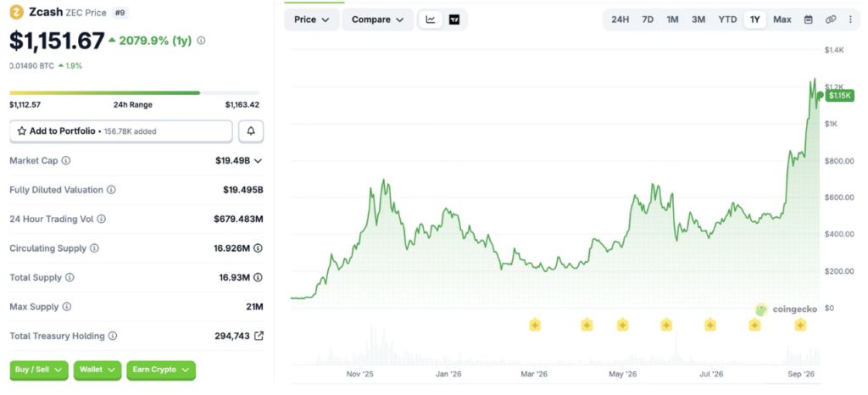Click the bell price alert icon
This screenshot has width=868, height=395.
(251, 131)
